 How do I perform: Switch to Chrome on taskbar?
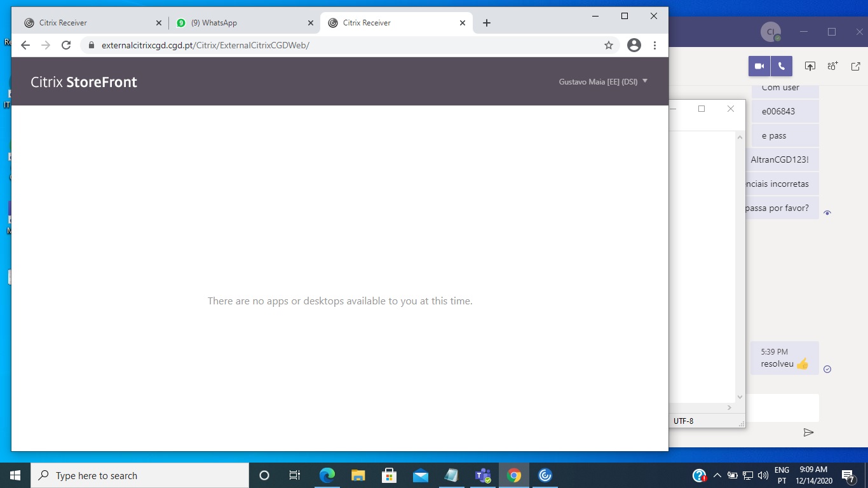514,475
